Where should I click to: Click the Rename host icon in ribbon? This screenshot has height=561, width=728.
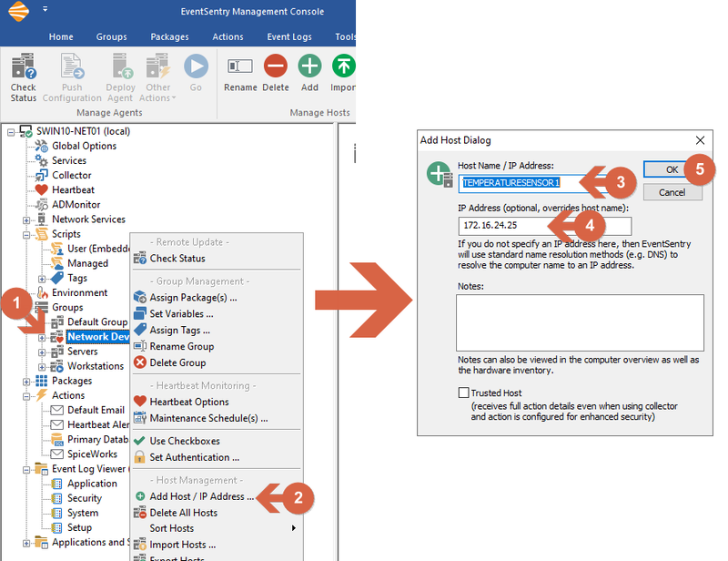click(240, 66)
